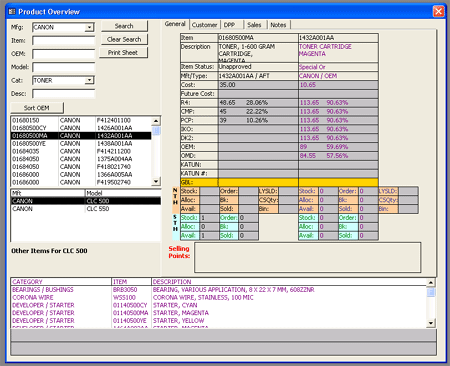The width and height of the screenshot is (450, 366).
Task: Click scroll up arrow of category list
Action: [431, 282]
